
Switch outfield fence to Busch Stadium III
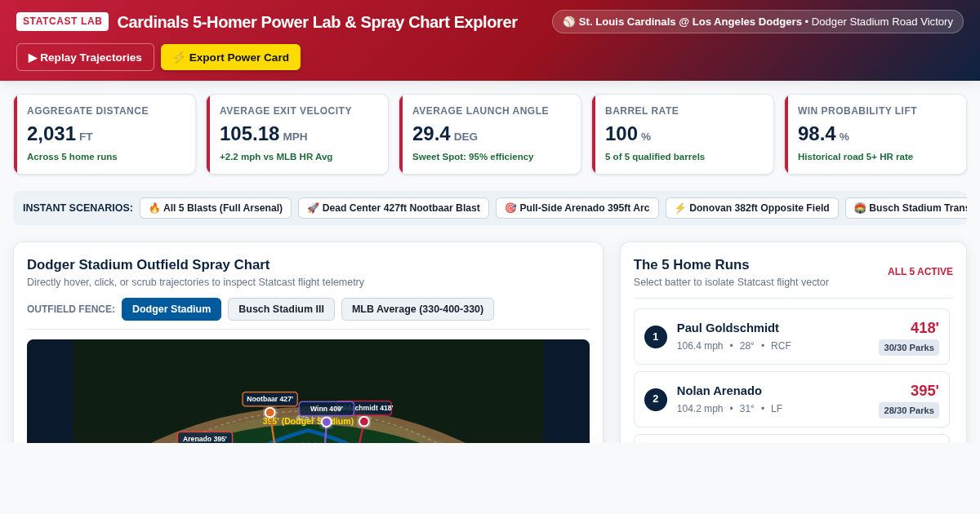coord(281,309)
